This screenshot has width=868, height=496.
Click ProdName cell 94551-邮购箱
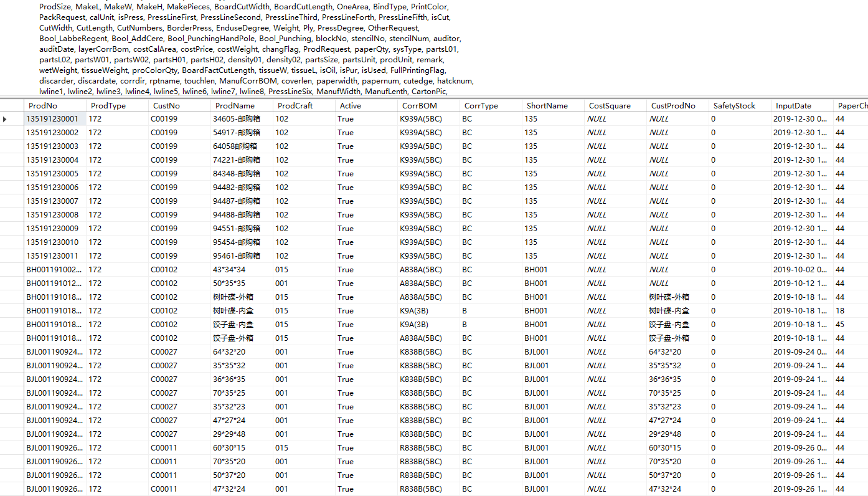(x=242, y=229)
